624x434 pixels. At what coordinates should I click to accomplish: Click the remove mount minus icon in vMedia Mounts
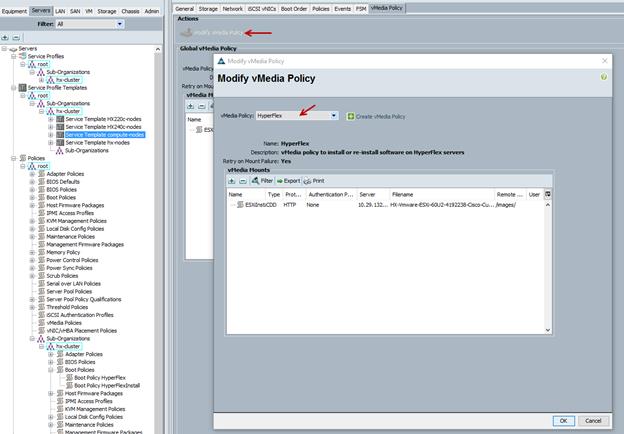(242, 181)
